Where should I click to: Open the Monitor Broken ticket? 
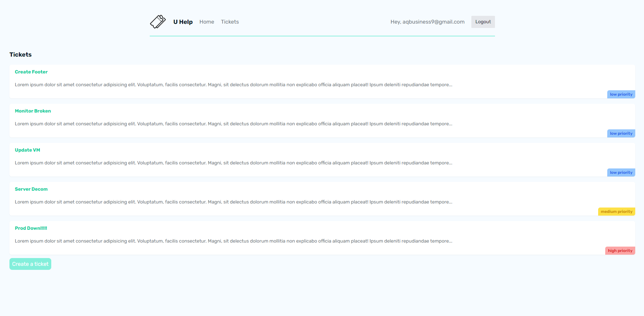pyautogui.click(x=33, y=111)
